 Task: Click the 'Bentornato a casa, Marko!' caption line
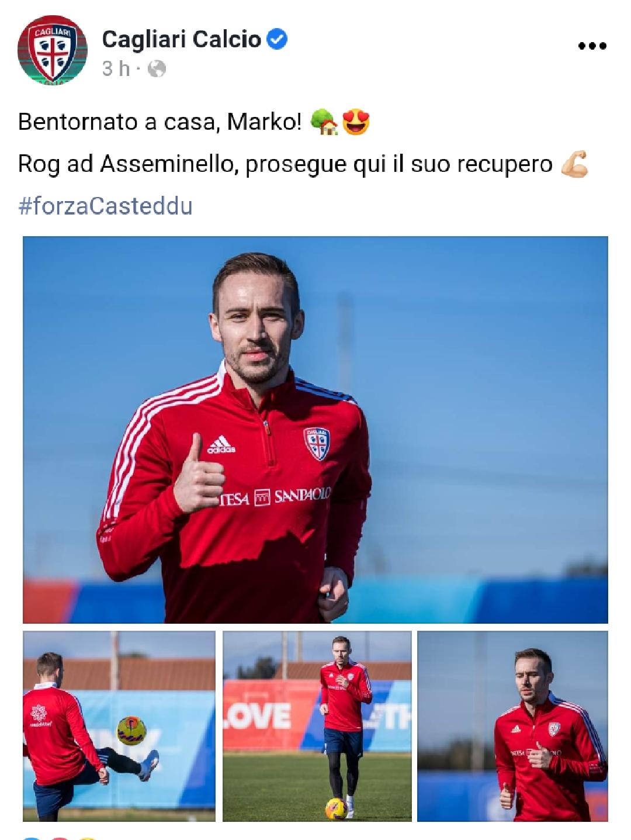pos(160,122)
